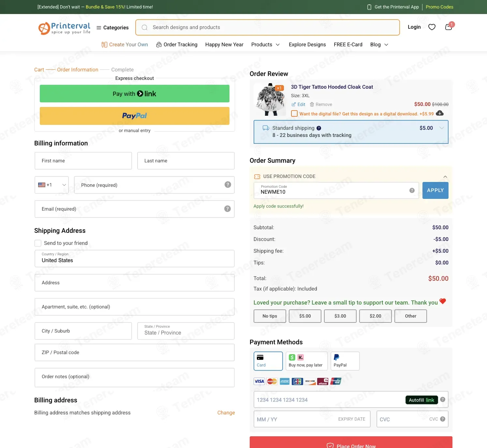Screen dimensions: 487x448
Task: Expand the Standard shipping options
Action: [442, 128]
